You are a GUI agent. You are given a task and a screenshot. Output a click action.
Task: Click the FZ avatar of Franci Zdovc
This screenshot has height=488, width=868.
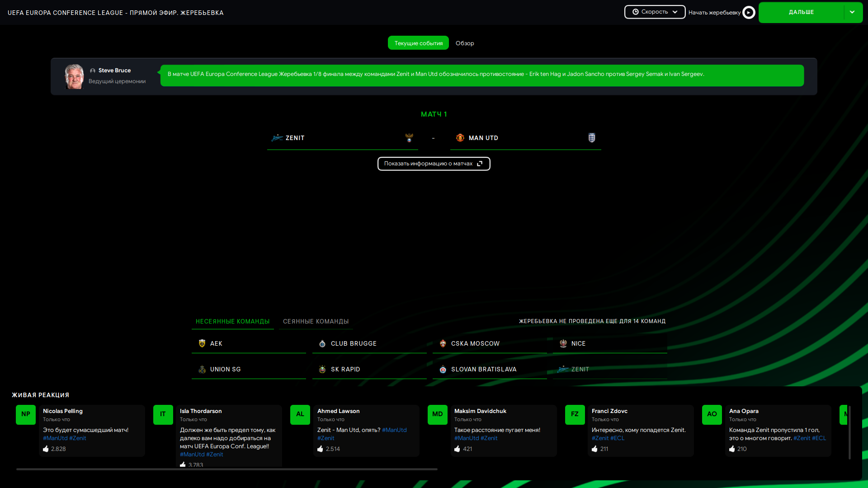coord(575,414)
